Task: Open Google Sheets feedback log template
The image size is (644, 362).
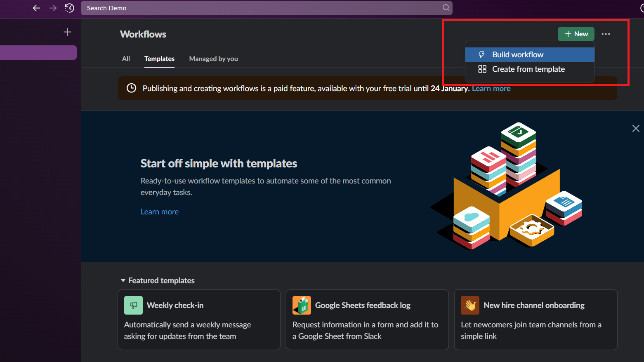Action: [x=367, y=320]
